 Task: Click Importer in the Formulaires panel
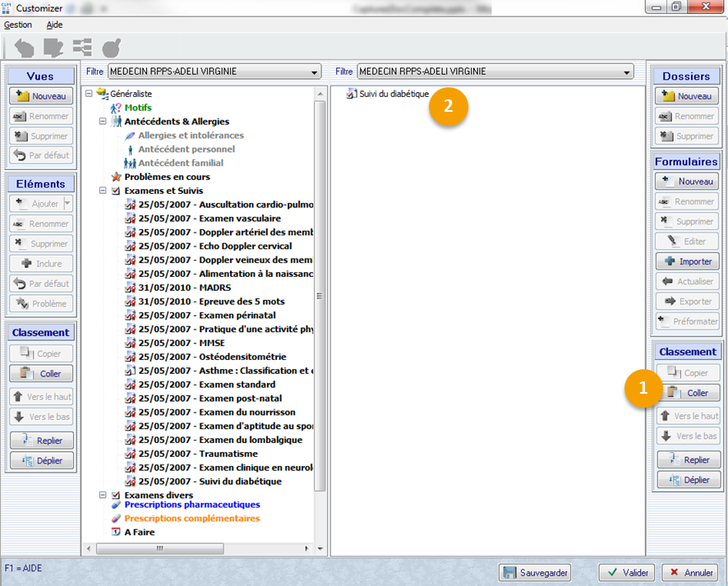688,261
